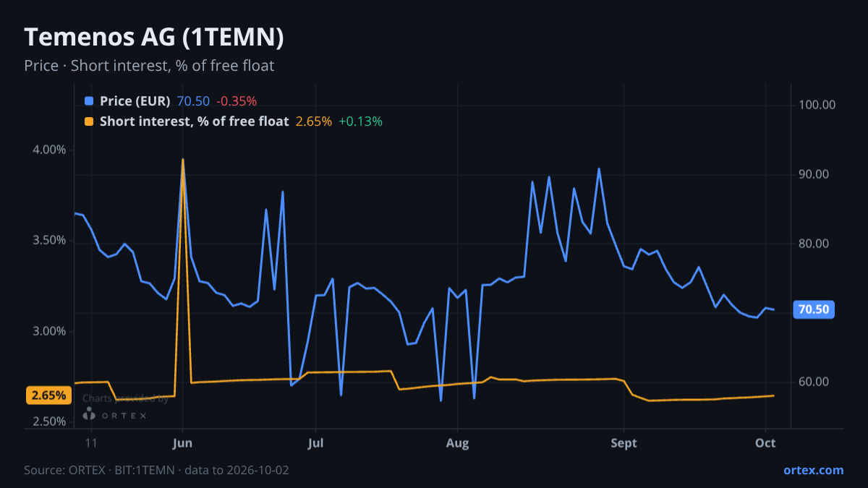Click the subtitle Price · Short interest, % of free float

[149, 66]
